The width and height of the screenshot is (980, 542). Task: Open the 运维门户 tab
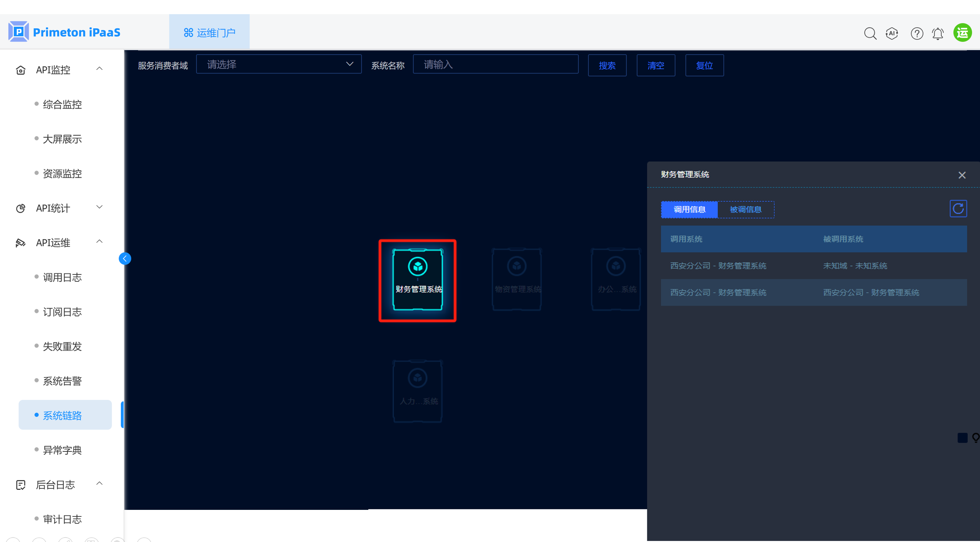tap(209, 33)
